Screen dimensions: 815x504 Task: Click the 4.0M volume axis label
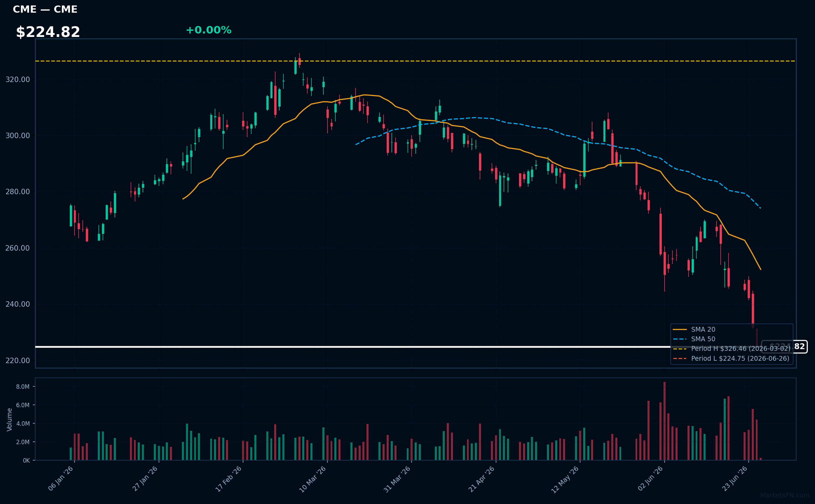[23, 424]
